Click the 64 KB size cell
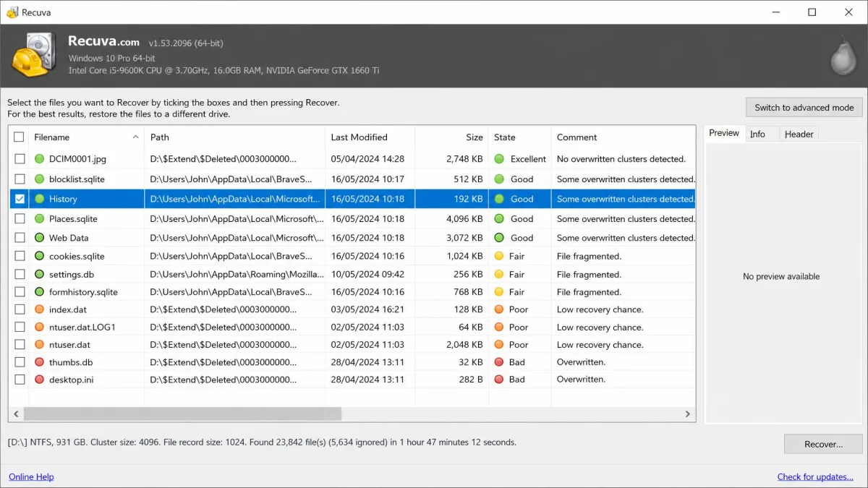 (470, 328)
